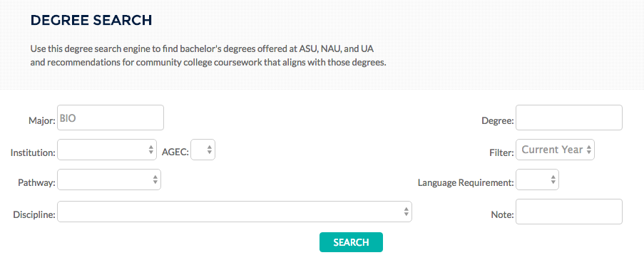Open the wide Discipline dropdown
The width and height of the screenshot is (644, 265).
click(235, 212)
